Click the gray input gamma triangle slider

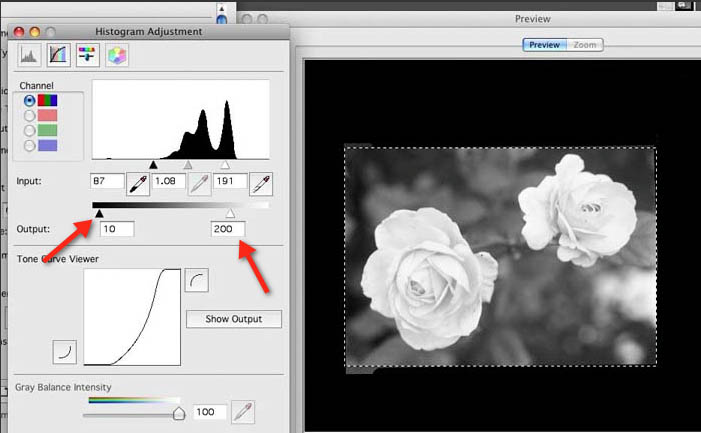click(188, 165)
